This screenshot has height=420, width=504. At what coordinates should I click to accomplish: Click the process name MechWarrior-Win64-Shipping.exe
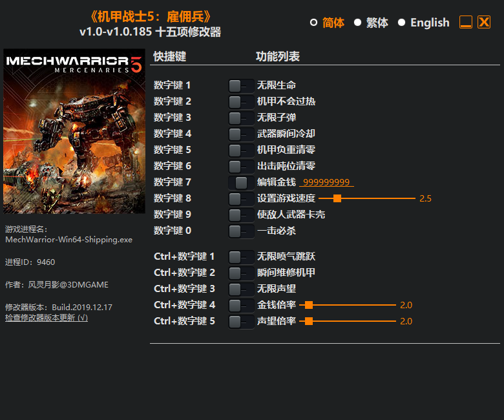click(x=68, y=240)
